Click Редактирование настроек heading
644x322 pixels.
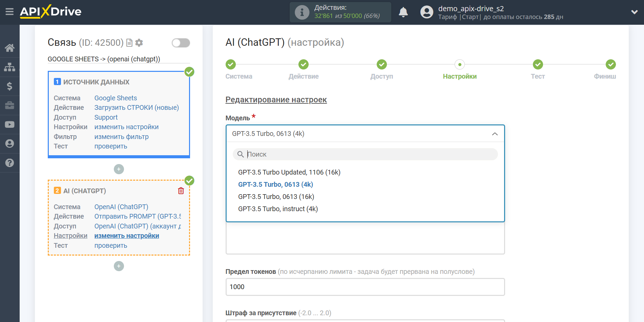click(x=276, y=100)
